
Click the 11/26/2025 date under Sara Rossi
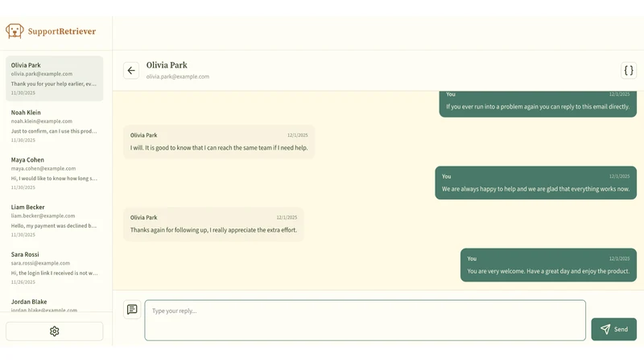tap(23, 282)
